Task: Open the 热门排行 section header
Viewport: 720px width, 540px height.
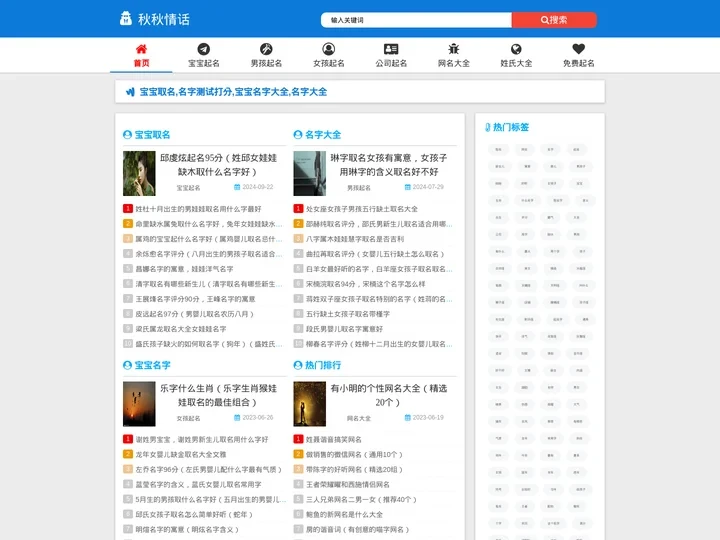Action: [323, 365]
